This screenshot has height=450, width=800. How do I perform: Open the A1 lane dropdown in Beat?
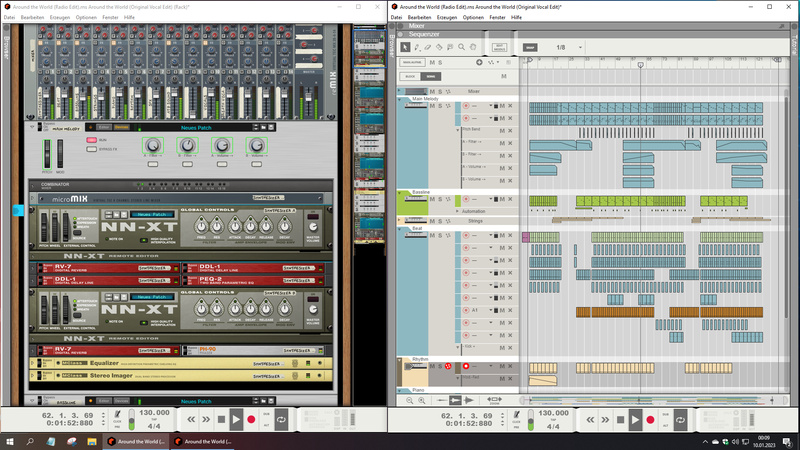(x=491, y=310)
